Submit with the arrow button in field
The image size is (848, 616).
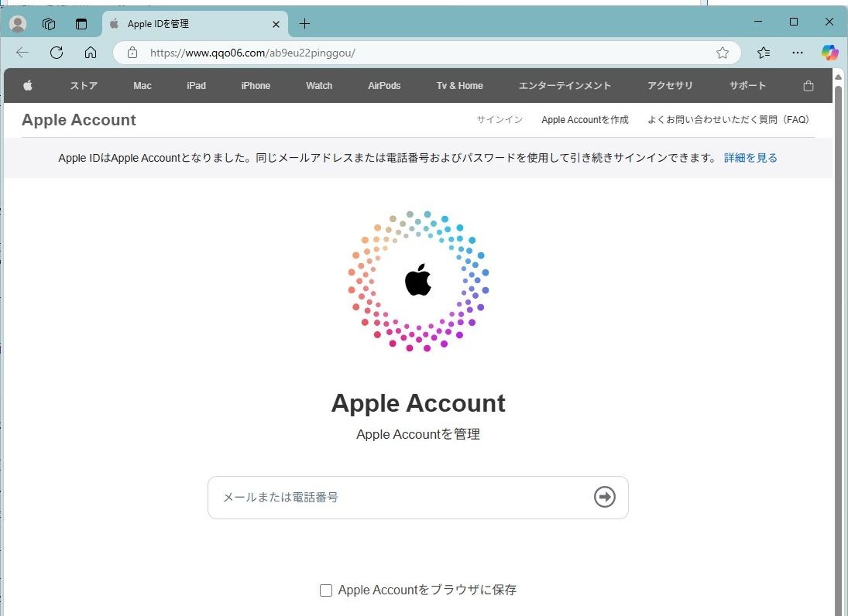point(605,497)
